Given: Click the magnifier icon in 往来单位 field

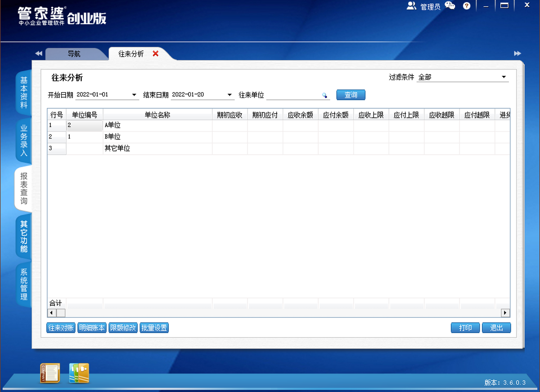Looking at the screenshot, I should click(324, 95).
